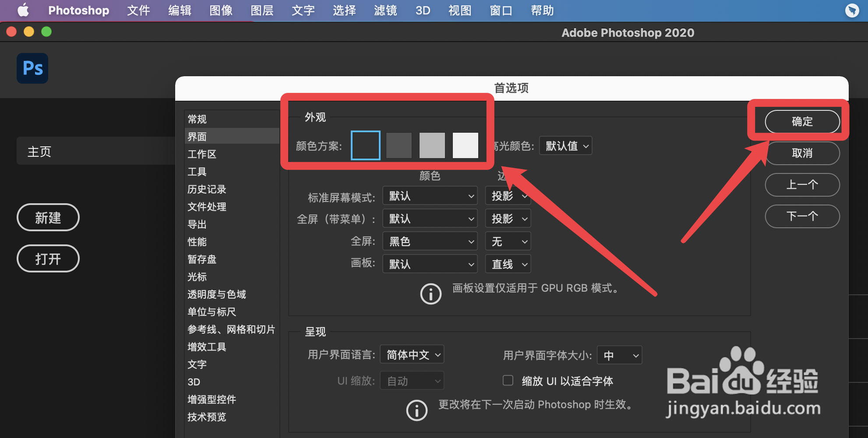Select 主页 in the home sidebar
This screenshot has width=868, height=438.
(95, 151)
